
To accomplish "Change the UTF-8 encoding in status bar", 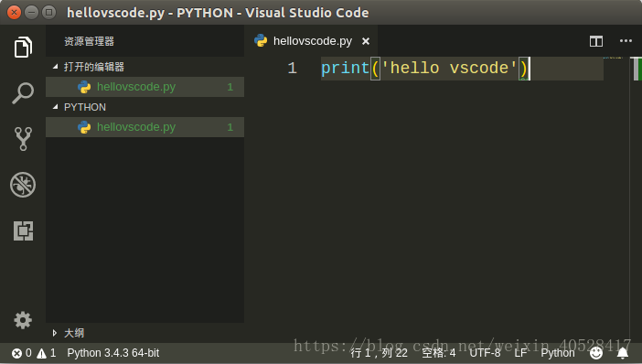I will pyautogui.click(x=485, y=353).
